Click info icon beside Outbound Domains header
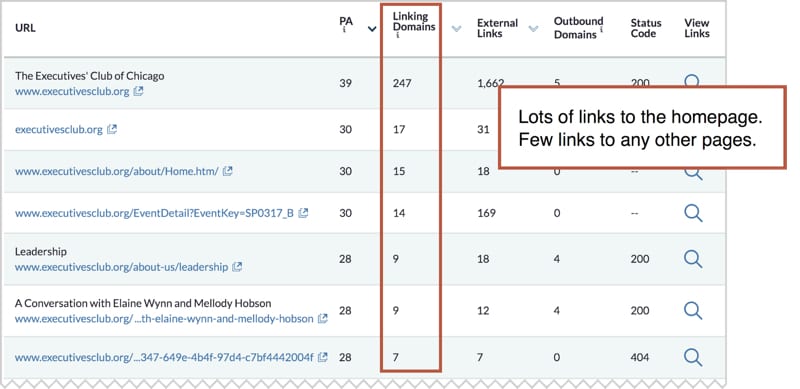This screenshot has height=389, width=800. (x=602, y=30)
